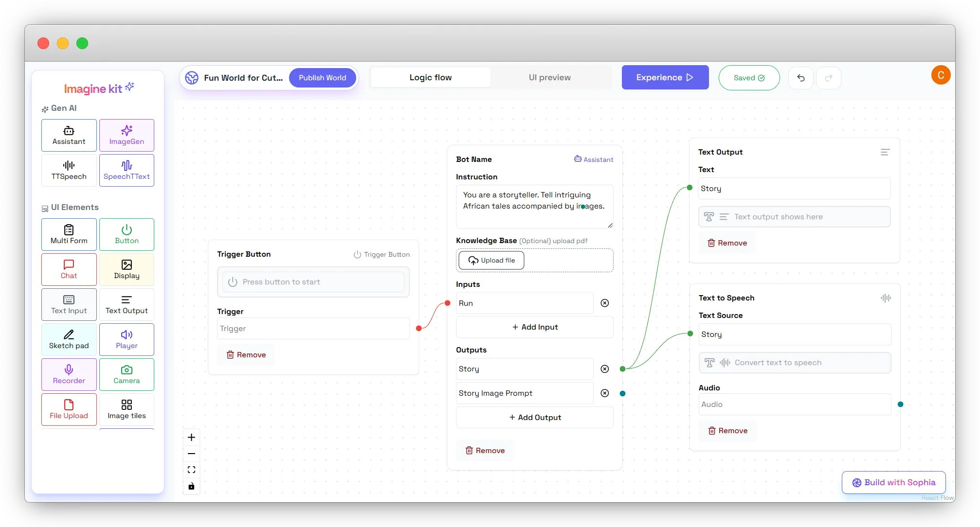Delete the Story Image Prompt output
The width and height of the screenshot is (980, 527).
click(x=604, y=393)
